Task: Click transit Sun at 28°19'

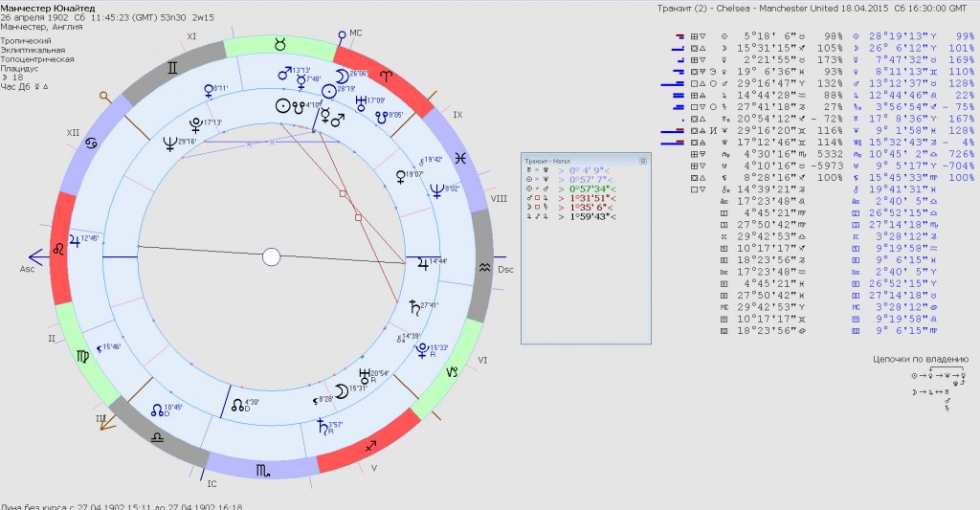Action: [x=329, y=90]
